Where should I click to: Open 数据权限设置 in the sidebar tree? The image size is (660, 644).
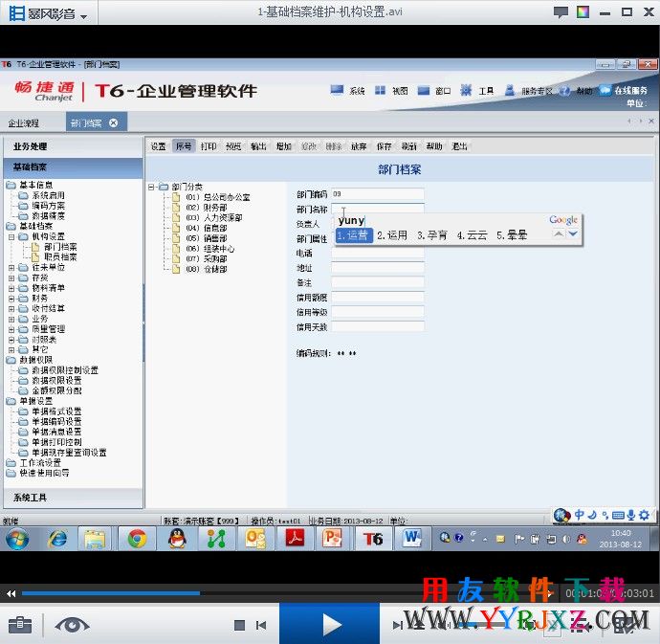56,380
